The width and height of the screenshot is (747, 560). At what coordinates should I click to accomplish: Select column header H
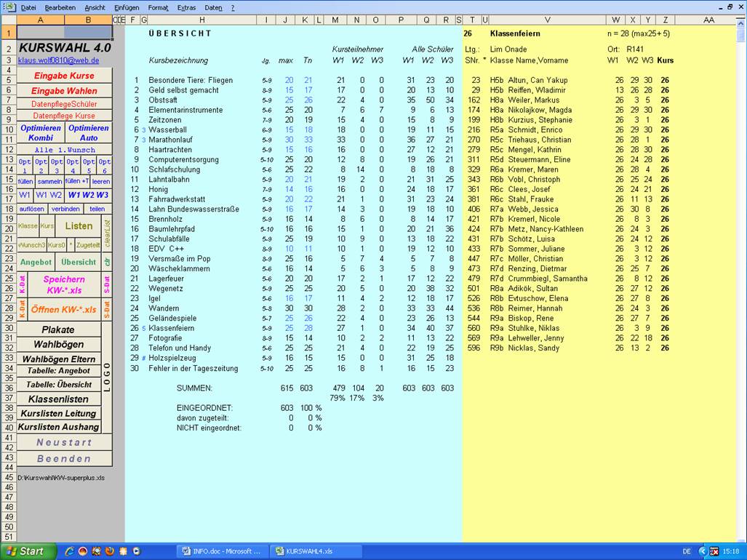click(x=201, y=20)
